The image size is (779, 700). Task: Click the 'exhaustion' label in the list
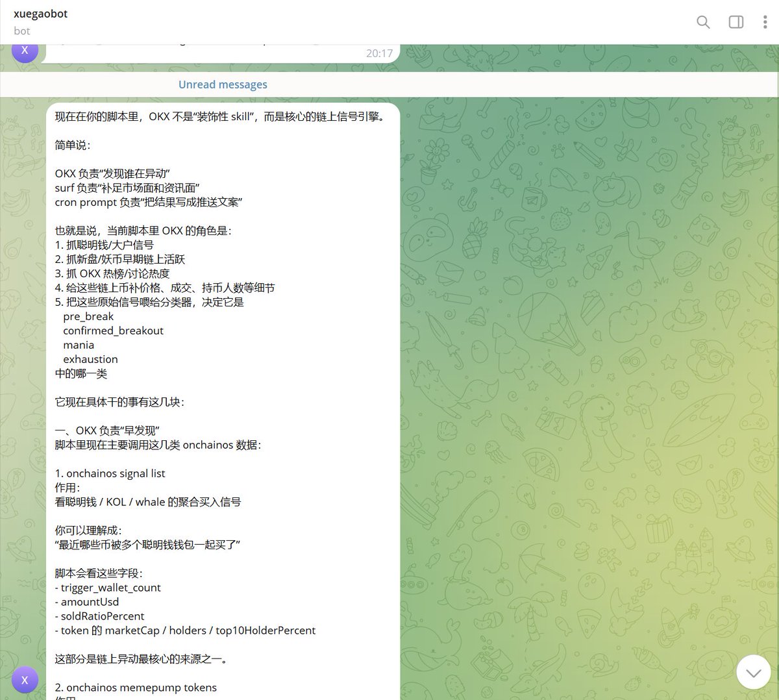pos(90,359)
